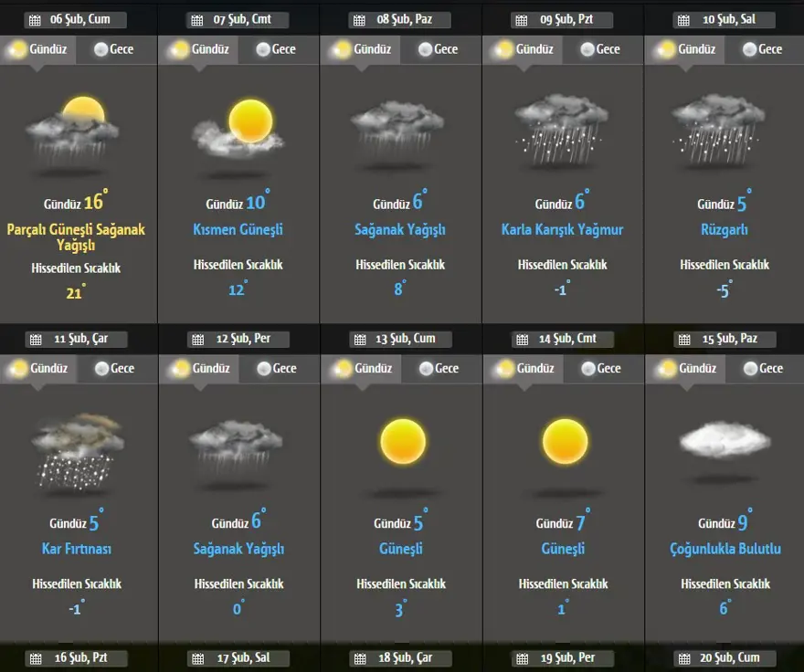The image size is (804, 672).
Task: Switch 12 Şub forecast to Gece
Action: [x=275, y=368]
